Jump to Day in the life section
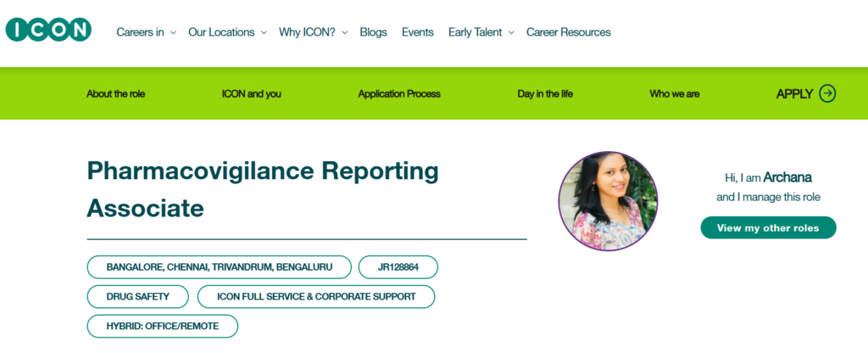This screenshot has width=868, height=353. click(x=545, y=93)
